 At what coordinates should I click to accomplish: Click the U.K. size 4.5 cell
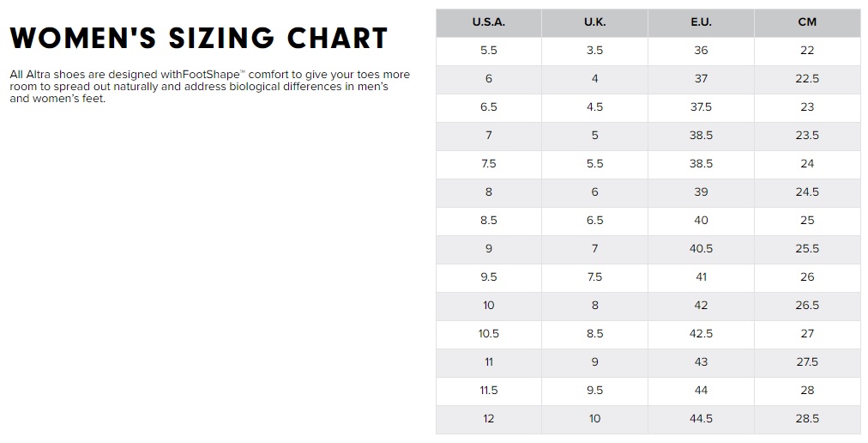(594, 107)
